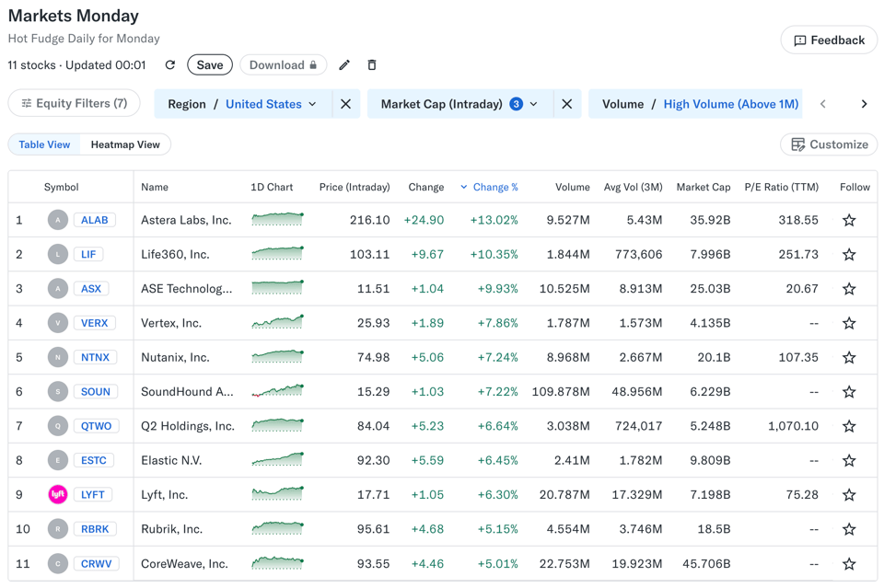884x588 pixels.
Task: Open the Equity Filters panel
Action: tap(74, 103)
